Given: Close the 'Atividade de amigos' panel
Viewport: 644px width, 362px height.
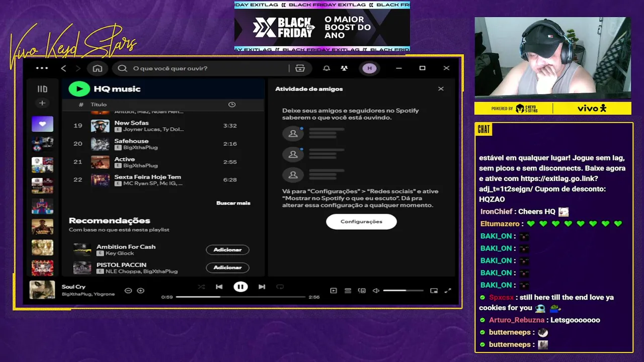Looking at the screenshot, I should 441,89.
